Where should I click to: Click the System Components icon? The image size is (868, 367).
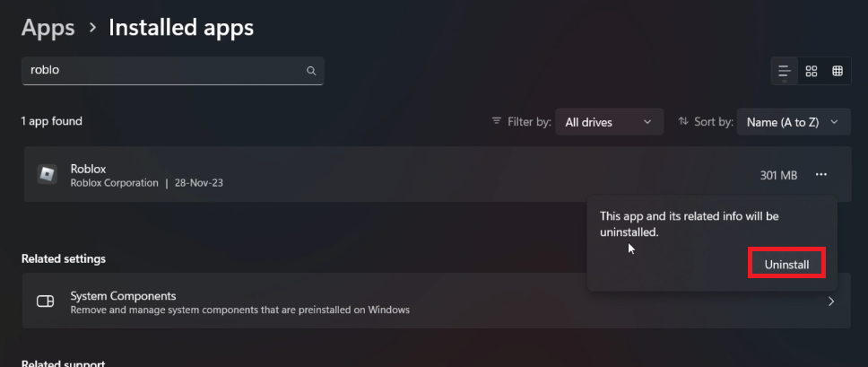(x=45, y=301)
